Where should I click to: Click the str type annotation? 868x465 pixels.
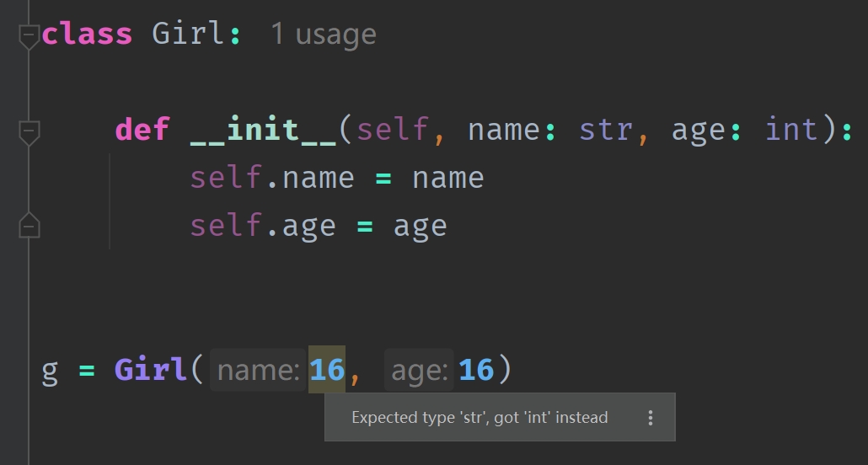606,130
